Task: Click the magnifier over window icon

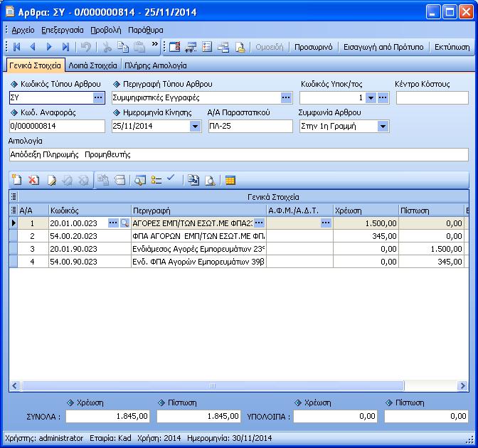Action: click(140, 180)
